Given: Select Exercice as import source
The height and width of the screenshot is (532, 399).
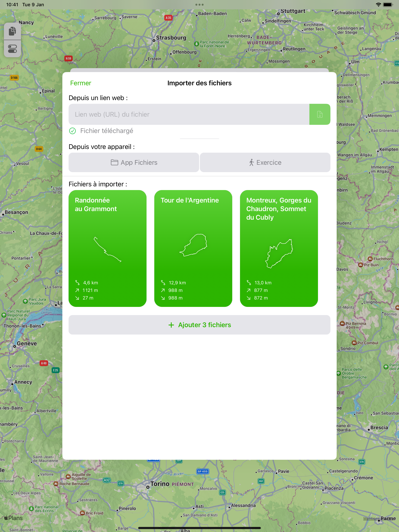Looking at the screenshot, I should pyautogui.click(x=265, y=162).
